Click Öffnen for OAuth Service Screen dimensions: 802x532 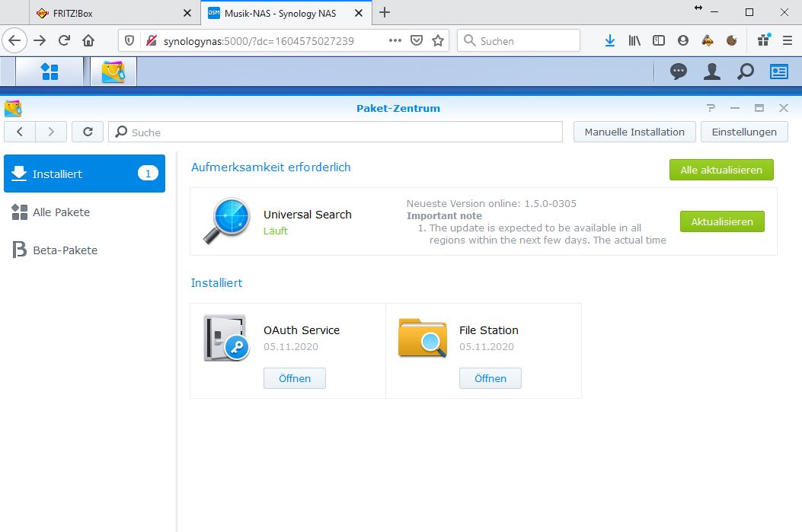coord(295,378)
